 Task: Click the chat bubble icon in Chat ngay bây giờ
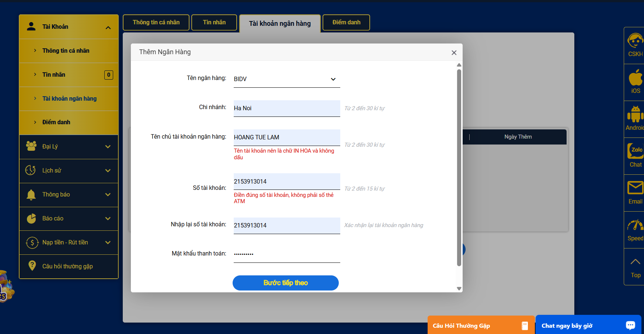[630, 325]
